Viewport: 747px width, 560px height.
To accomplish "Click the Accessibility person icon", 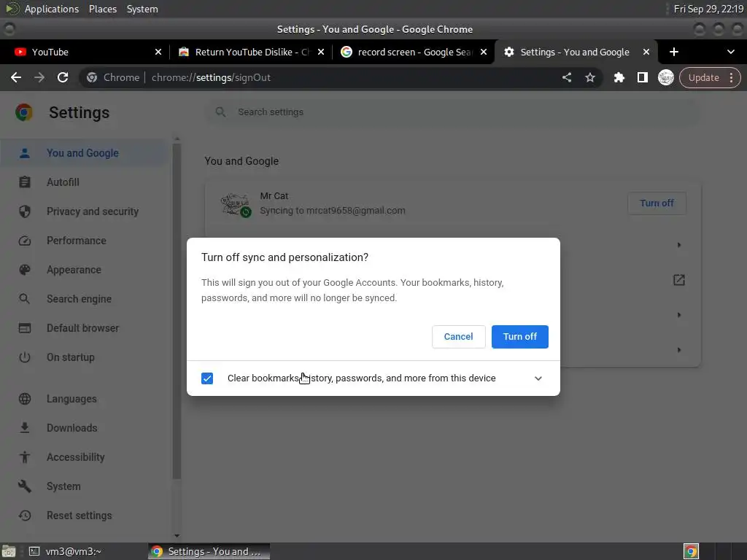I will point(24,457).
